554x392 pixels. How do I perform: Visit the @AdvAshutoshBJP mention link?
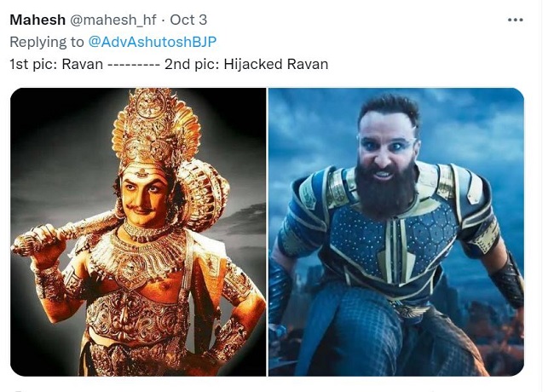152,42
